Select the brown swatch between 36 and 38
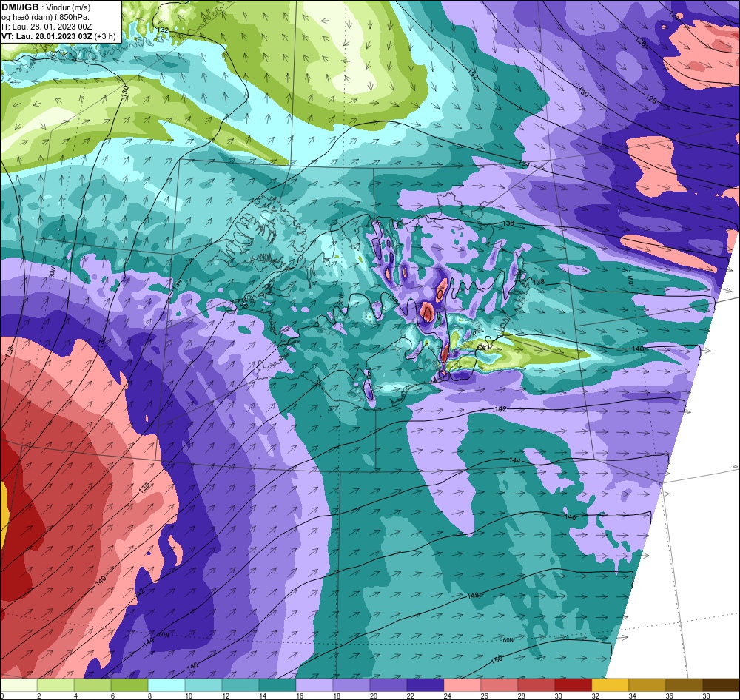This screenshot has width=740, height=700. 684,685
